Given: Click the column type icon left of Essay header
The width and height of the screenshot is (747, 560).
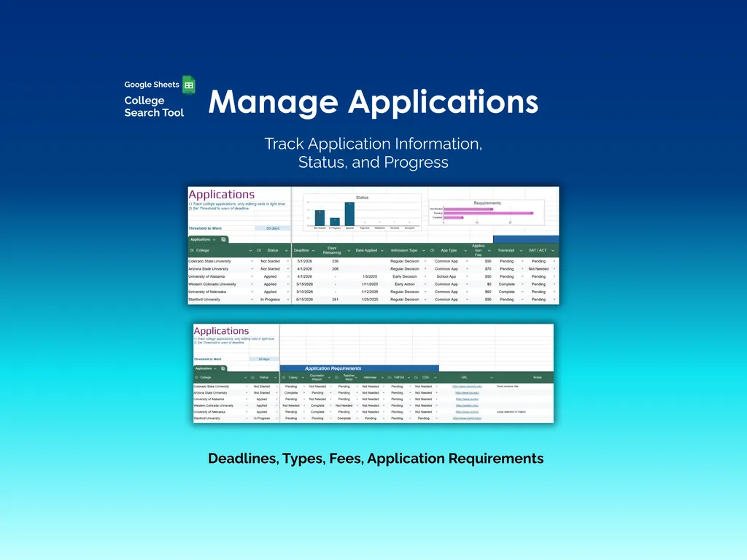Looking at the screenshot, I should [285, 377].
